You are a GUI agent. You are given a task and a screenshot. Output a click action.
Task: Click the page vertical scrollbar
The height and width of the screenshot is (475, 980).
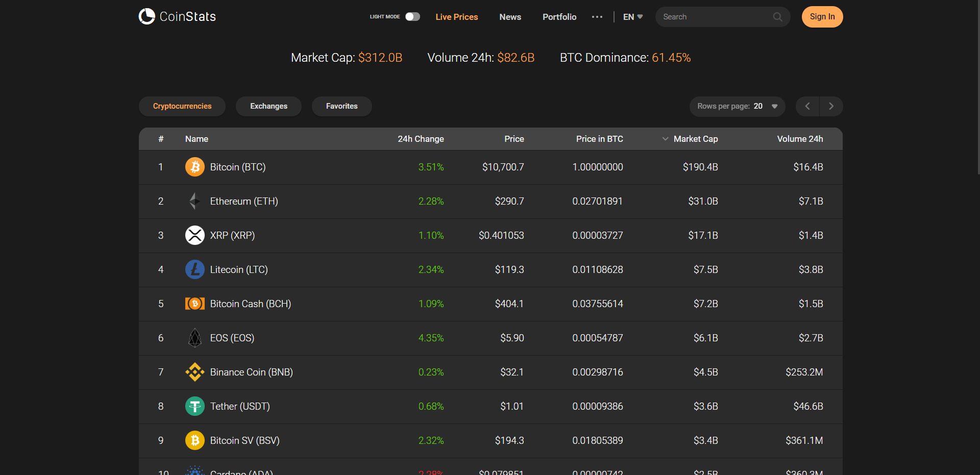coord(978,87)
